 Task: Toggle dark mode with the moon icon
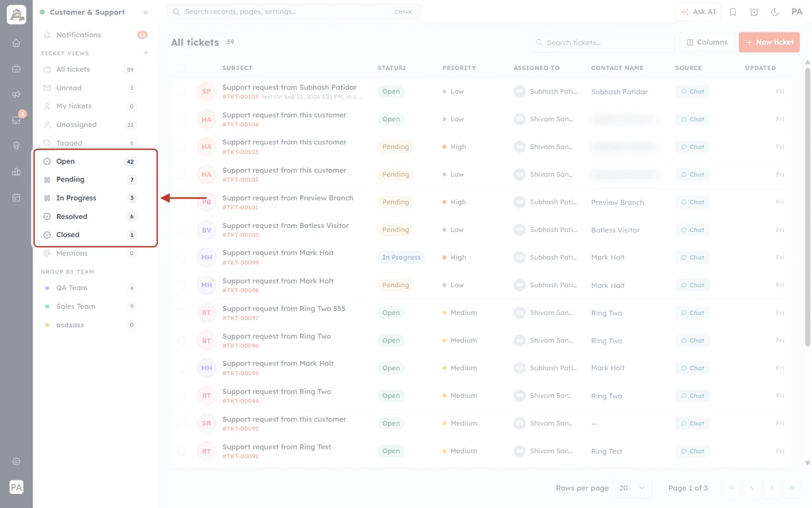[775, 12]
